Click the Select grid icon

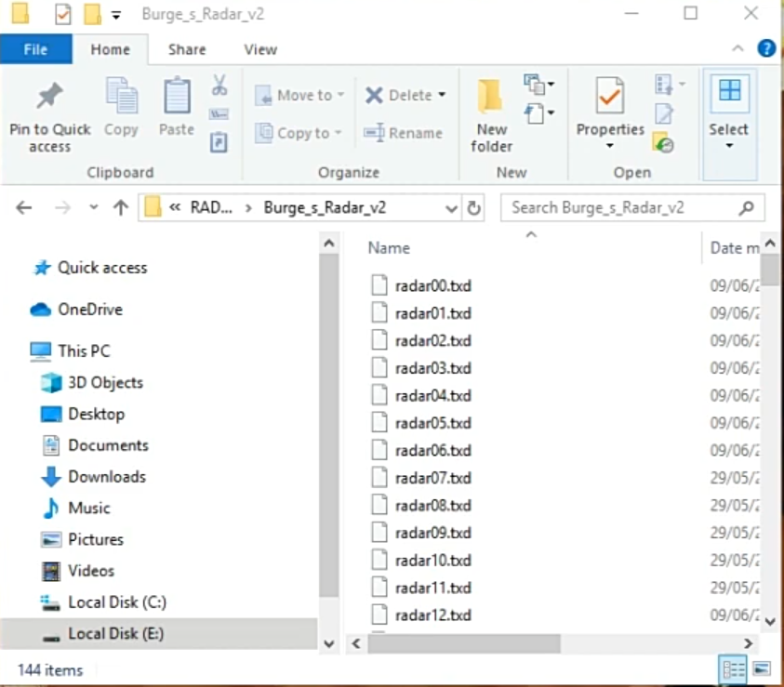(729, 93)
